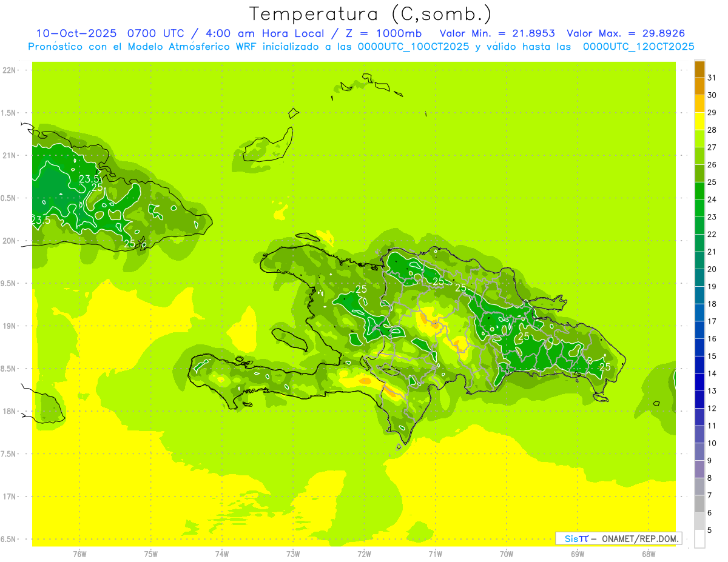Click the 72W longitude axis label
Viewport: 728px width, 562px height.
pyautogui.click(x=364, y=554)
